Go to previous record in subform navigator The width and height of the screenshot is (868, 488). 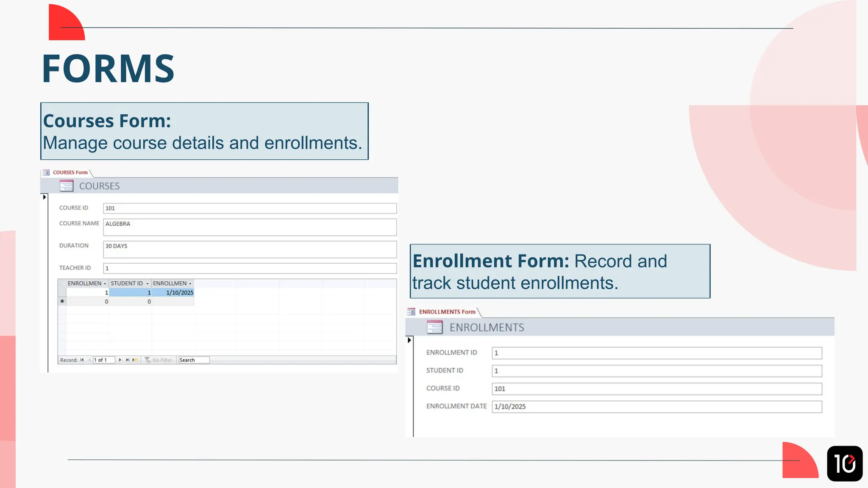(x=89, y=360)
